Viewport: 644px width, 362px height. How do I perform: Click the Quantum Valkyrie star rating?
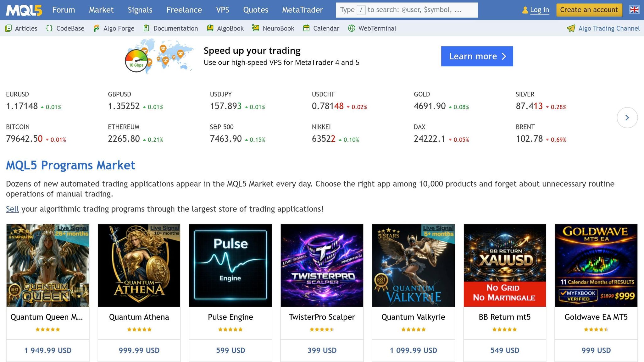point(414,329)
